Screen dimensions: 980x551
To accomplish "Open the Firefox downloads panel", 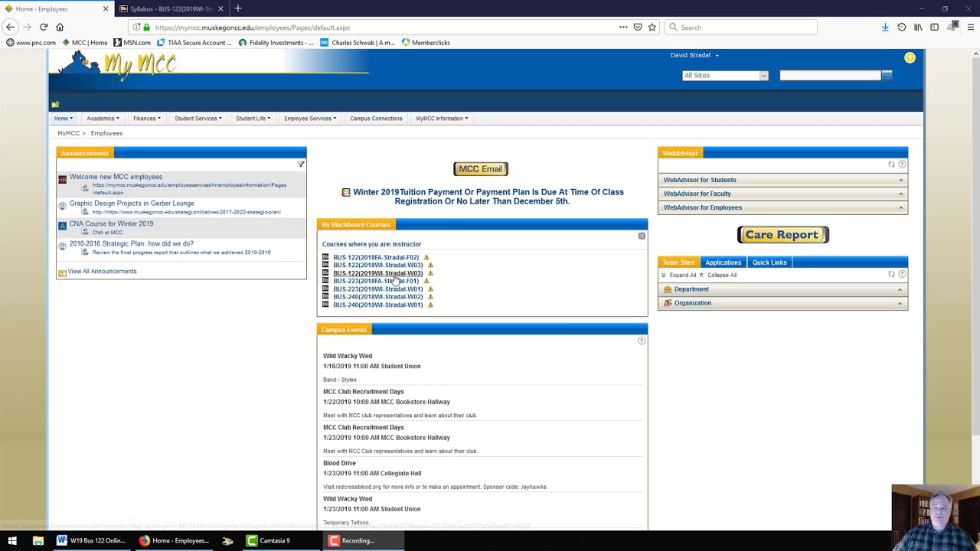I will point(885,27).
